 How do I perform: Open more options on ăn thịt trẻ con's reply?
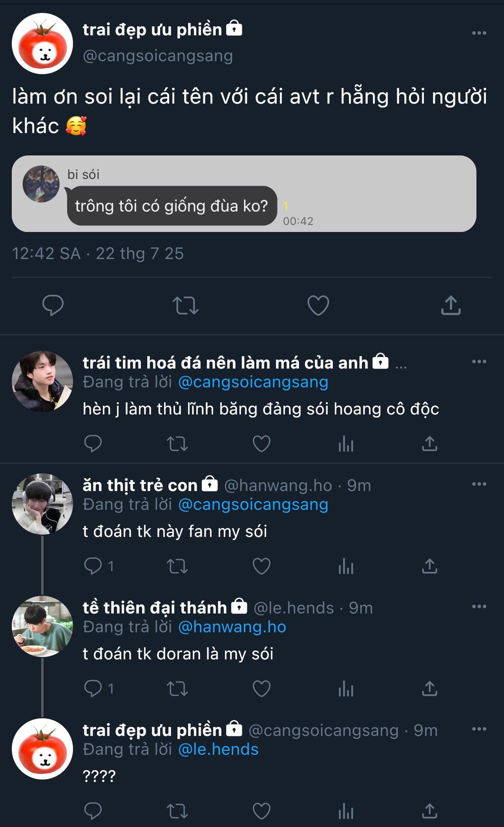[x=479, y=484]
